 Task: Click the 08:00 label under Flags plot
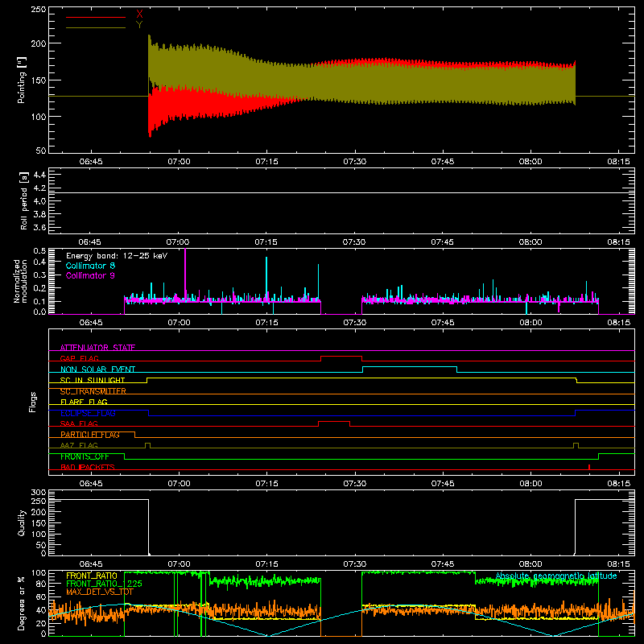[x=530, y=484]
